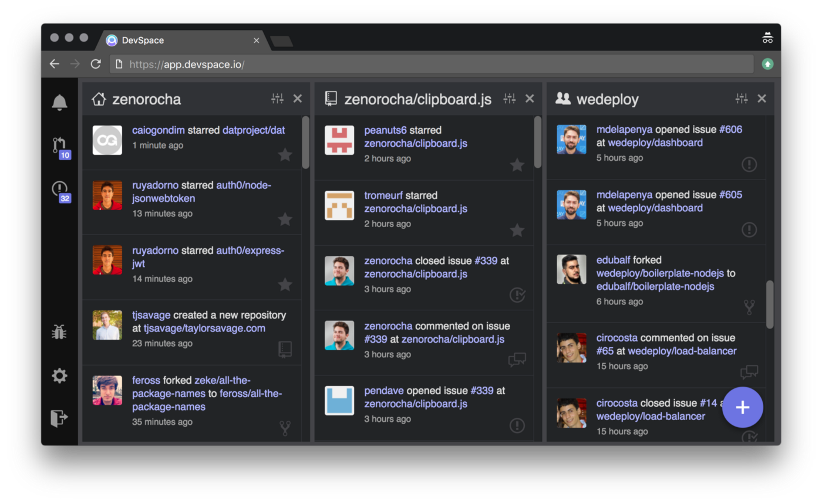Add a new column with the plus button
This screenshot has width=822, height=504.
click(x=742, y=407)
